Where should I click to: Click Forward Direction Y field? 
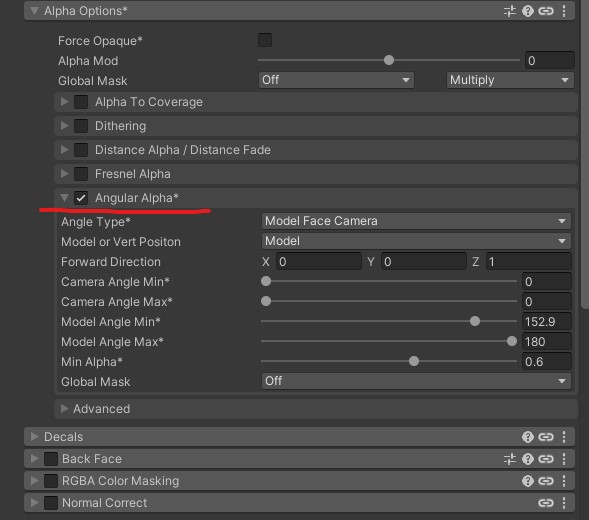tap(424, 262)
